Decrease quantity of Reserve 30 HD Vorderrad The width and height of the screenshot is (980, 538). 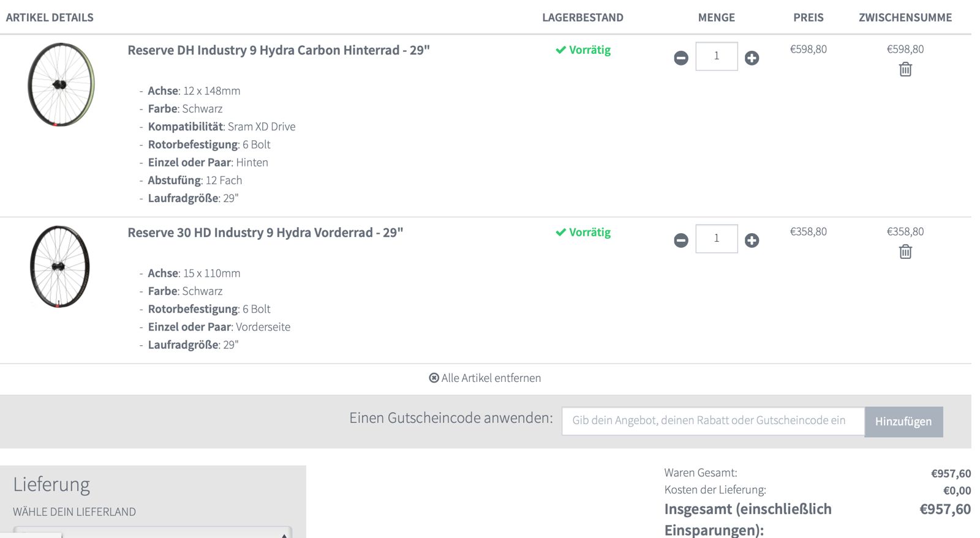pos(681,241)
